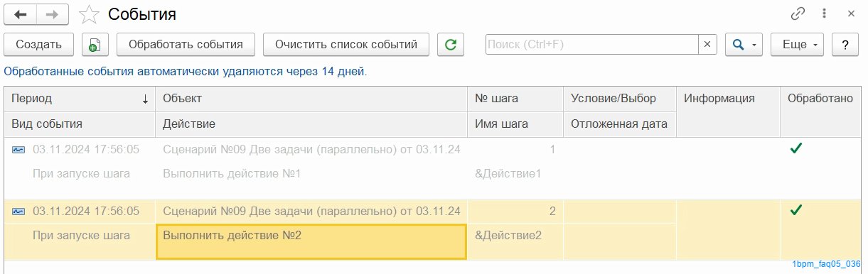Screen dimensions: 868x274
Task: Expand the magnifier search dropdown
Action: (744, 45)
